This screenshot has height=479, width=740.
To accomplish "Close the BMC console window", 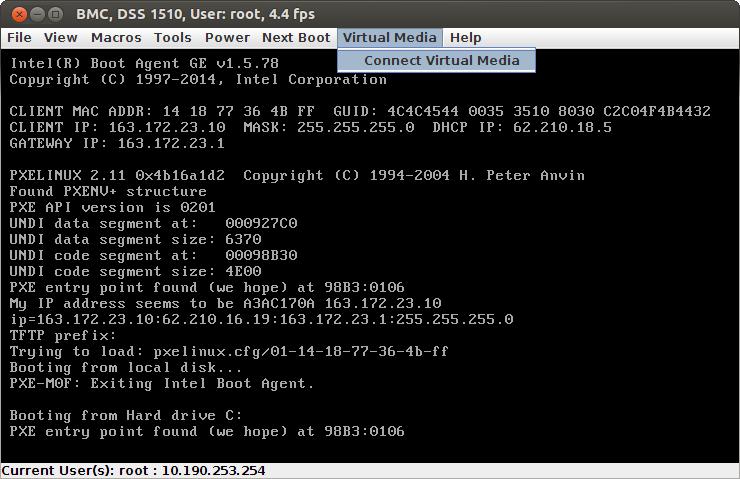I will (14, 14).
